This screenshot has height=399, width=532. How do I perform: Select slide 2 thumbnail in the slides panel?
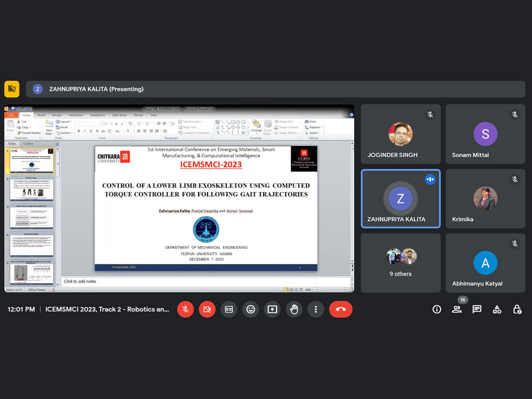click(x=31, y=189)
